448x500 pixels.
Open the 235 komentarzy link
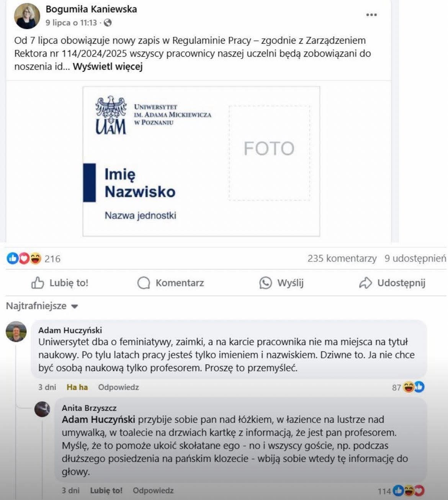[342, 258]
